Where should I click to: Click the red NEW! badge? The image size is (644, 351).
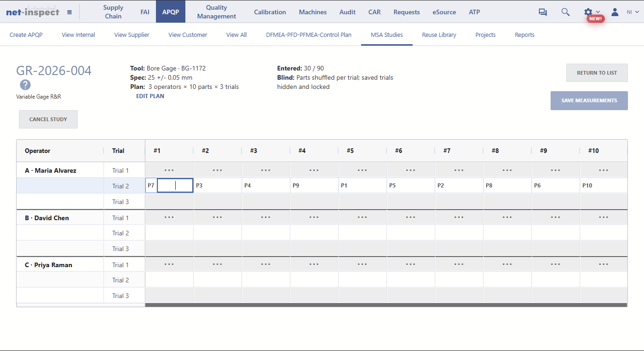[x=595, y=18]
